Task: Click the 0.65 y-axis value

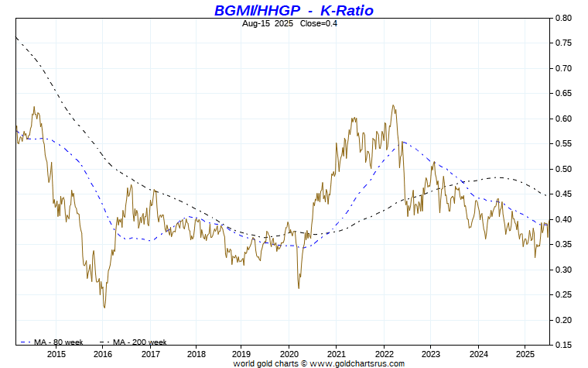Action: point(563,94)
